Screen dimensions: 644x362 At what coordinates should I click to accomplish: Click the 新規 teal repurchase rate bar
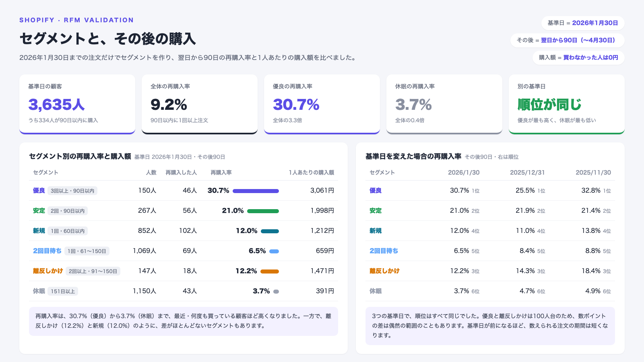(270, 231)
